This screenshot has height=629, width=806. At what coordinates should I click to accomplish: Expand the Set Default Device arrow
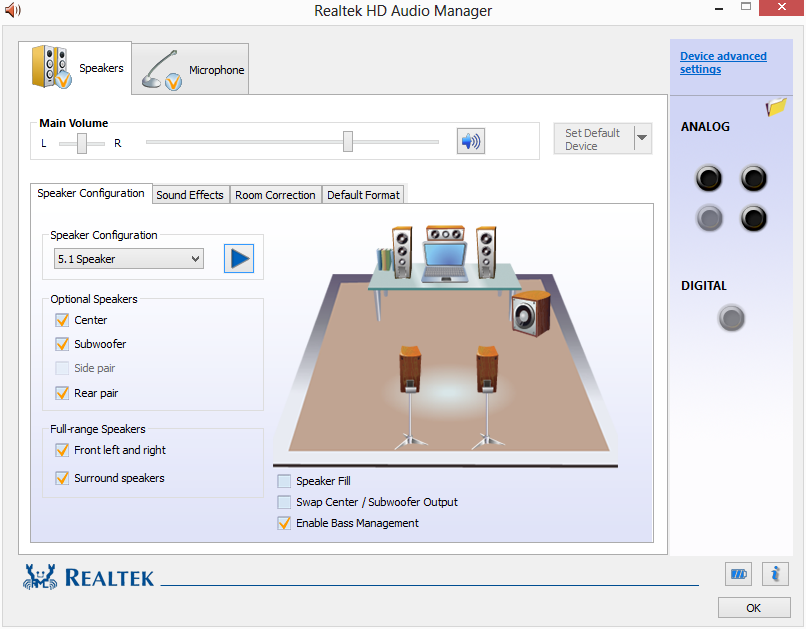(x=642, y=138)
